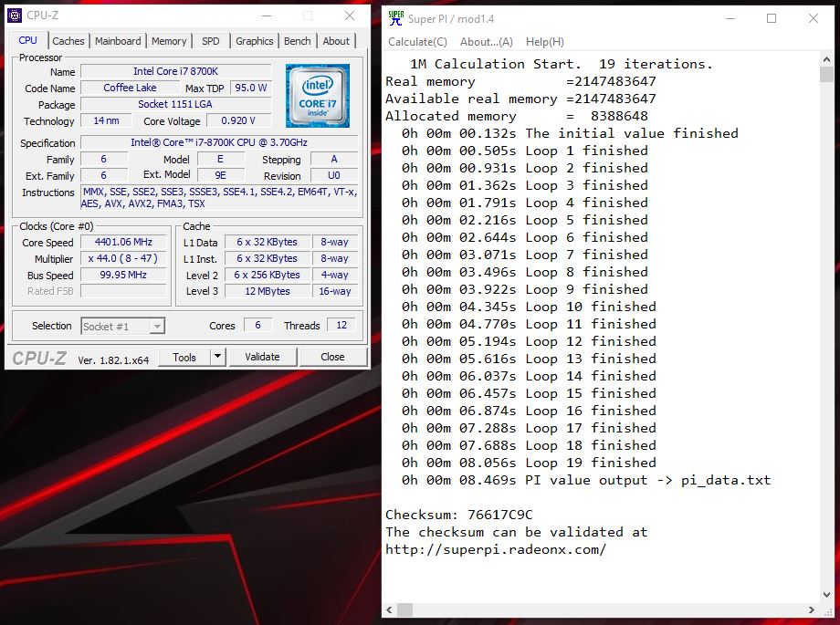840x625 pixels.
Task: Open the Calculate(C) menu
Action: point(417,42)
